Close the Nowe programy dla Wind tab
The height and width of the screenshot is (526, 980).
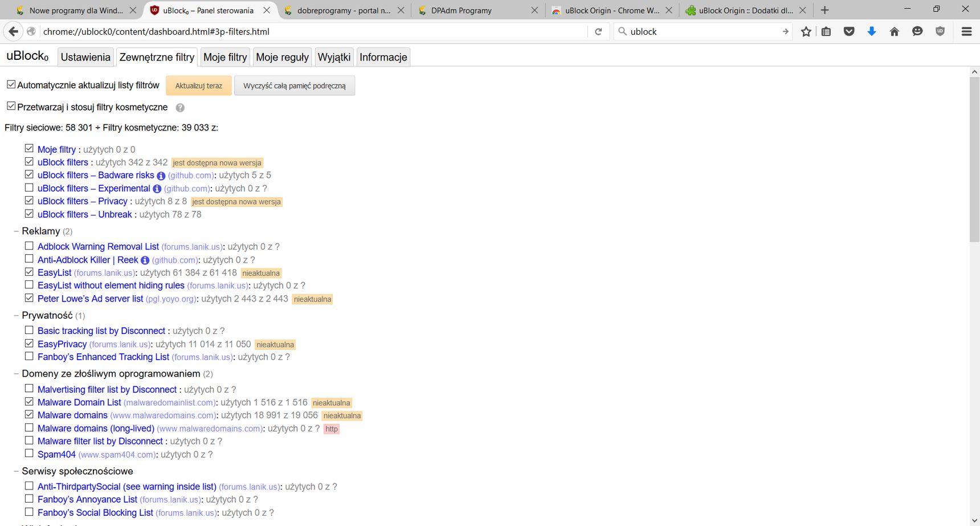(133, 10)
